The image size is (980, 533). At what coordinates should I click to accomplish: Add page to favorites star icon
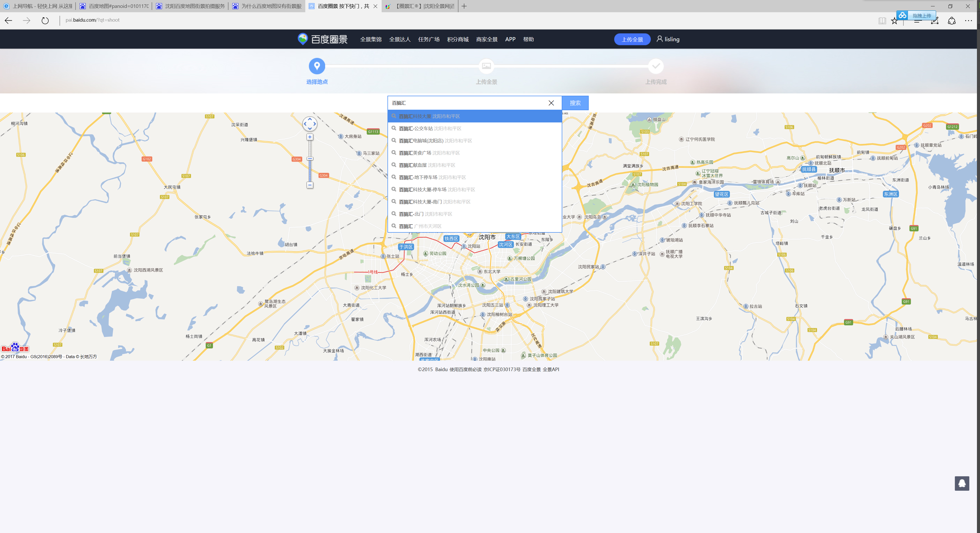894,21
